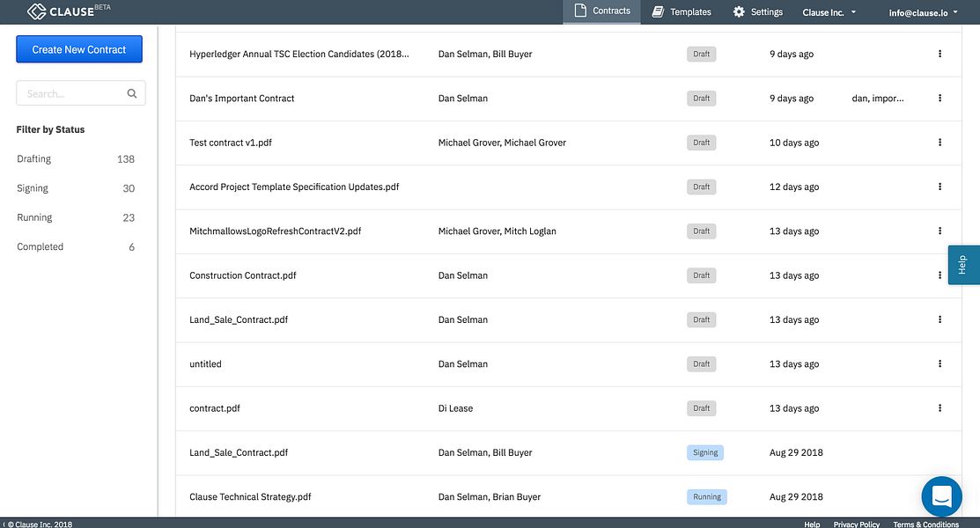Screen dimensions: 980x528
Task: Expand the info@clause.io account dropdown
Action: 923,11
